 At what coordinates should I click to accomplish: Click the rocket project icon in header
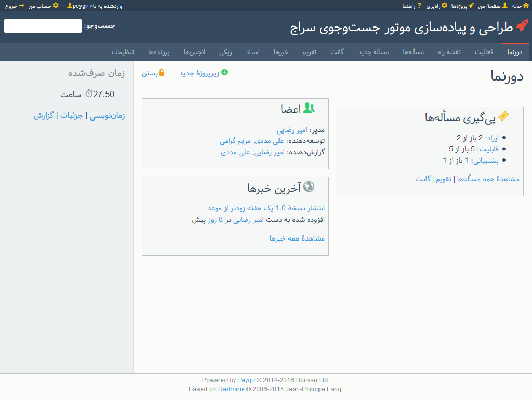pos(522,26)
